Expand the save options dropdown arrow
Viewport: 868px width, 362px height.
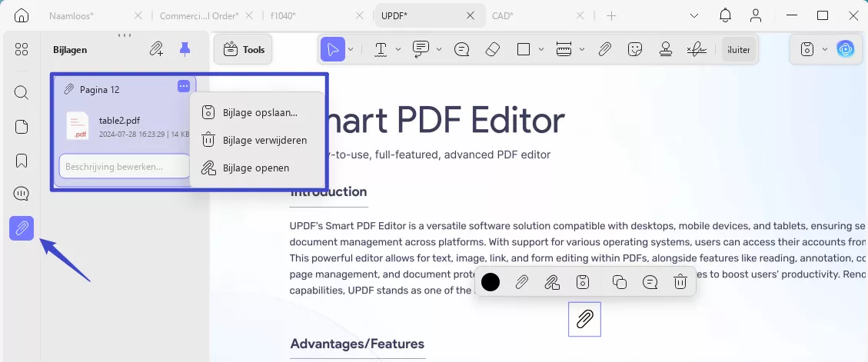point(825,49)
